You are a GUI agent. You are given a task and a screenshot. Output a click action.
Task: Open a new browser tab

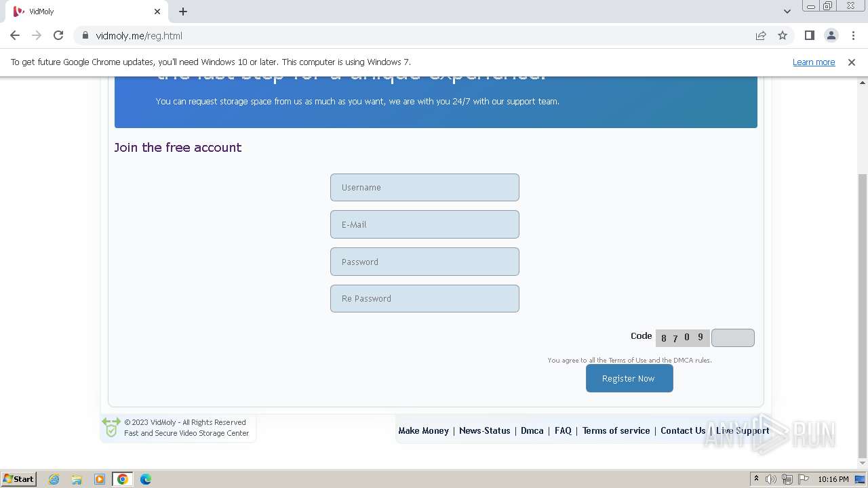(x=183, y=12)
